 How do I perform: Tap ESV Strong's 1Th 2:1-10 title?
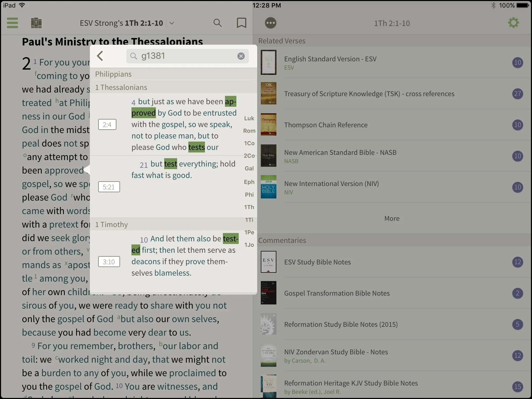(121, 23)
